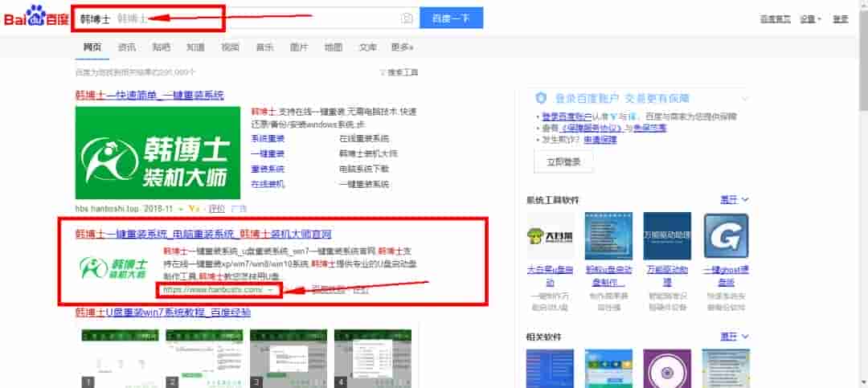The width and height of the screenshot is (868, 388).
Task: Expand 展开 for 系统工具软件 section
Action: [734, 199]
